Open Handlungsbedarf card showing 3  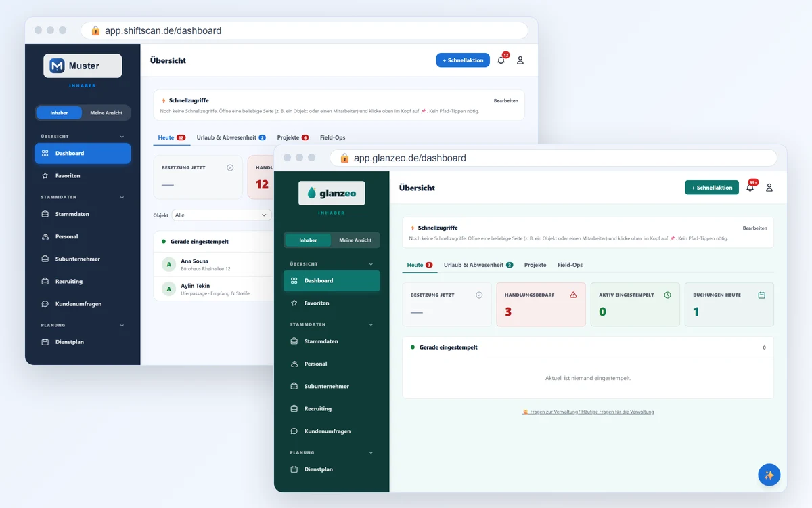(541, 305)
